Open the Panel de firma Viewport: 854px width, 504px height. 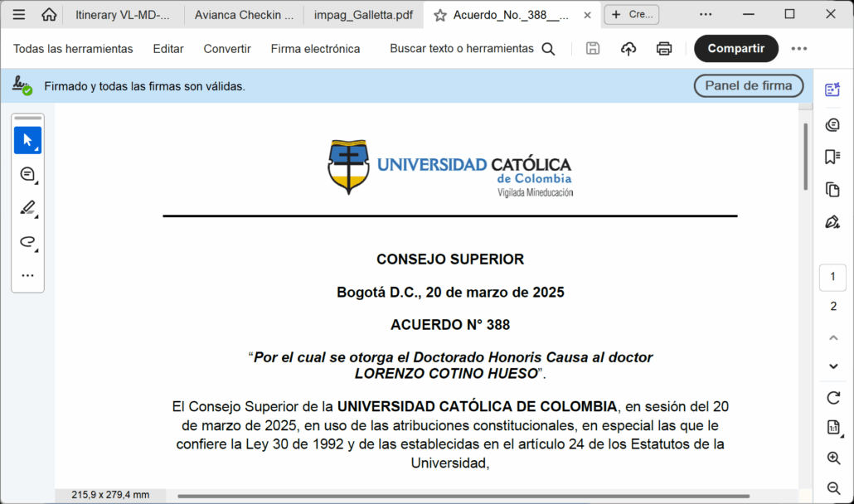click(x=749, y=86)
